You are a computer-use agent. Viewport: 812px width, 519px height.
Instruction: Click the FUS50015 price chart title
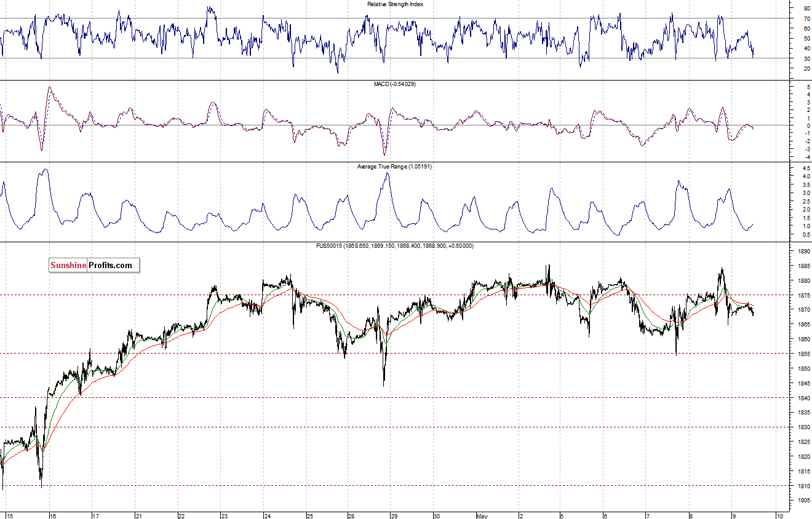click(395, 245)
